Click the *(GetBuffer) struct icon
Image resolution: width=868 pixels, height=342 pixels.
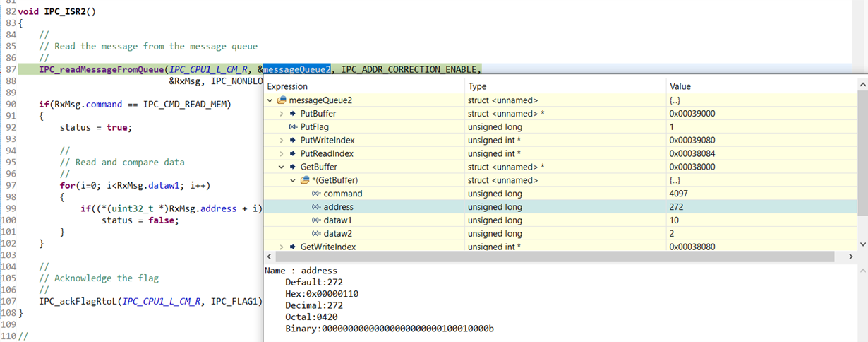coord(304,180)
